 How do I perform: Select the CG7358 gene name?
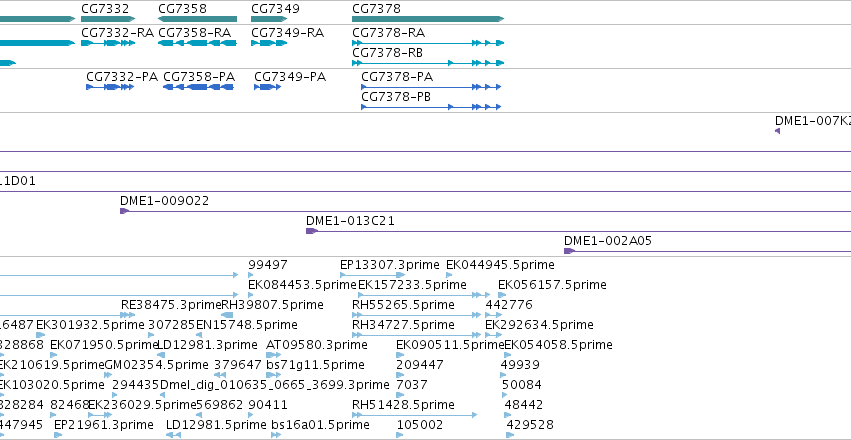pyautogui.click(x=182, y=9)
